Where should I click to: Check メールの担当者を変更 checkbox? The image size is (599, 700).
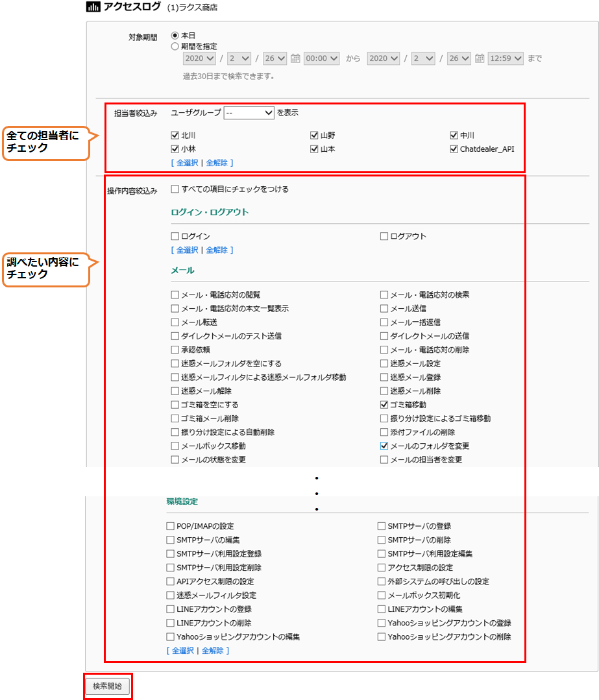384,460
